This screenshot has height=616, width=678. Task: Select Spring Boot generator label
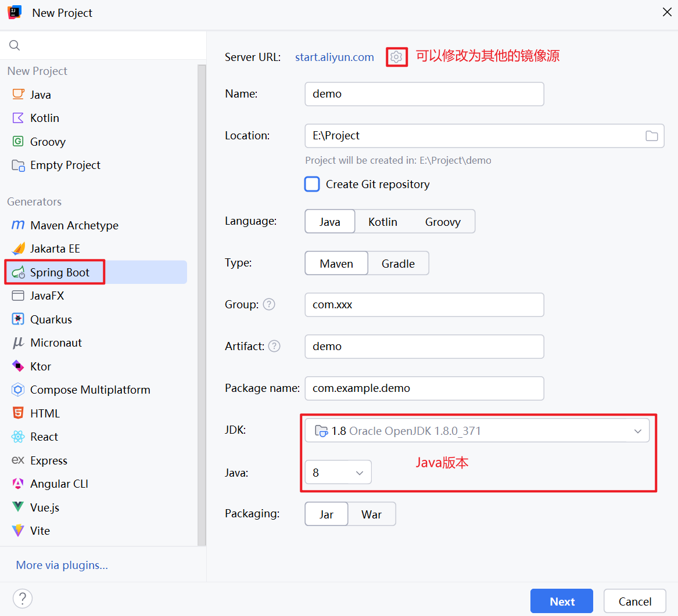60,272
